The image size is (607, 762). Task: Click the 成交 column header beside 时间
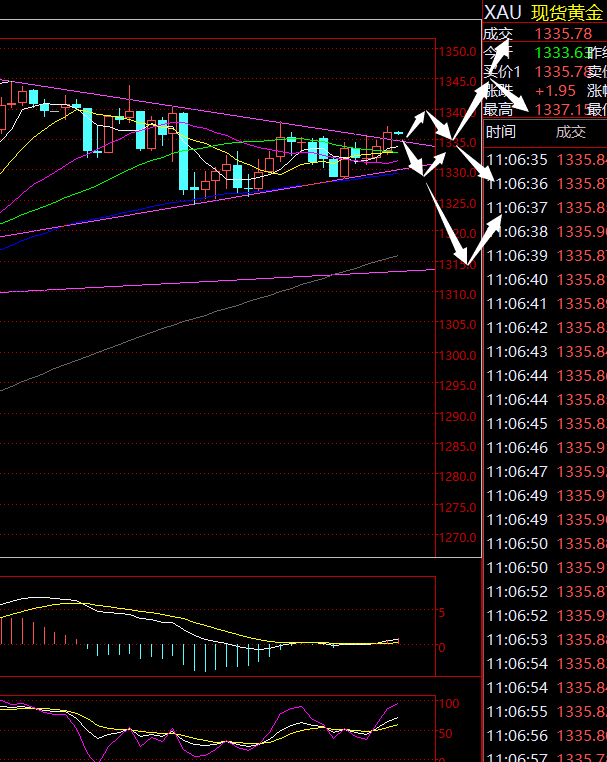(x=571, y=132)
